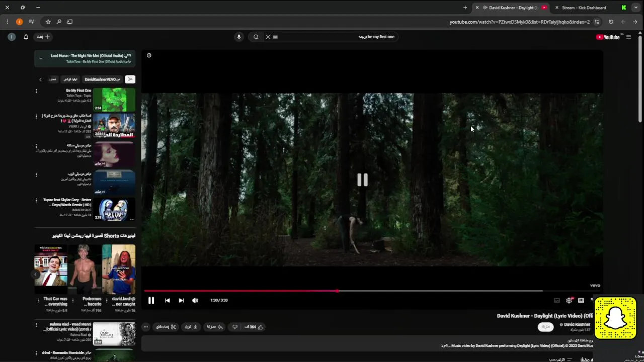
Task: Open the browser three-dot menu
Action: click(7, 22)
